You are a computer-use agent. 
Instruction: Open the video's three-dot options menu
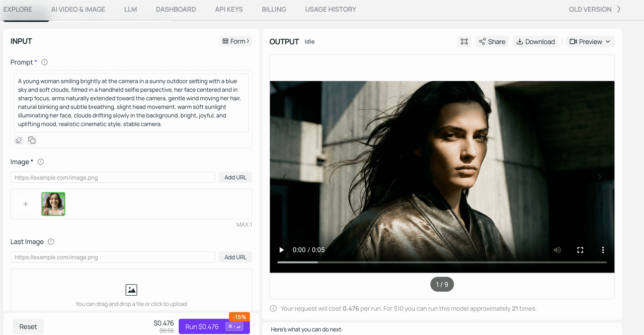point(603,250)
